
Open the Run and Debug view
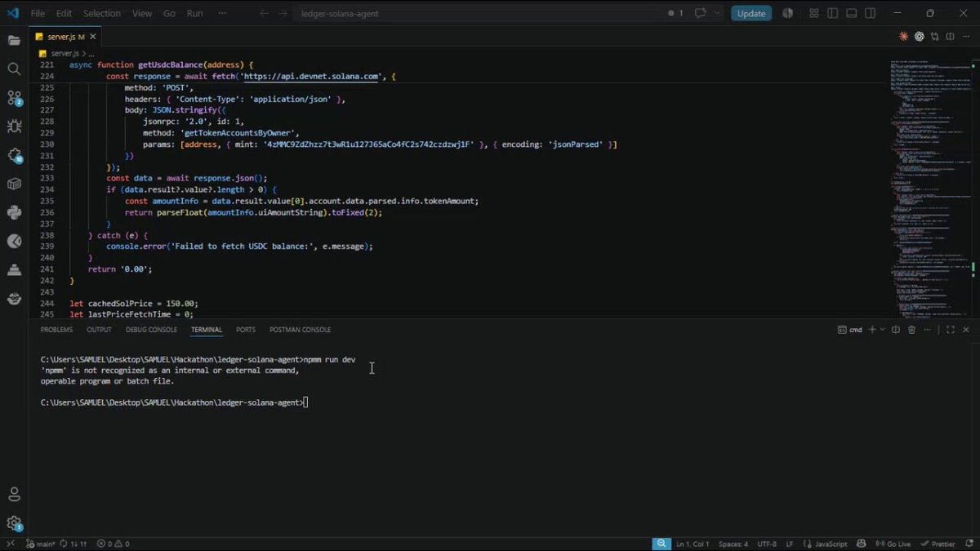point(14,127)
